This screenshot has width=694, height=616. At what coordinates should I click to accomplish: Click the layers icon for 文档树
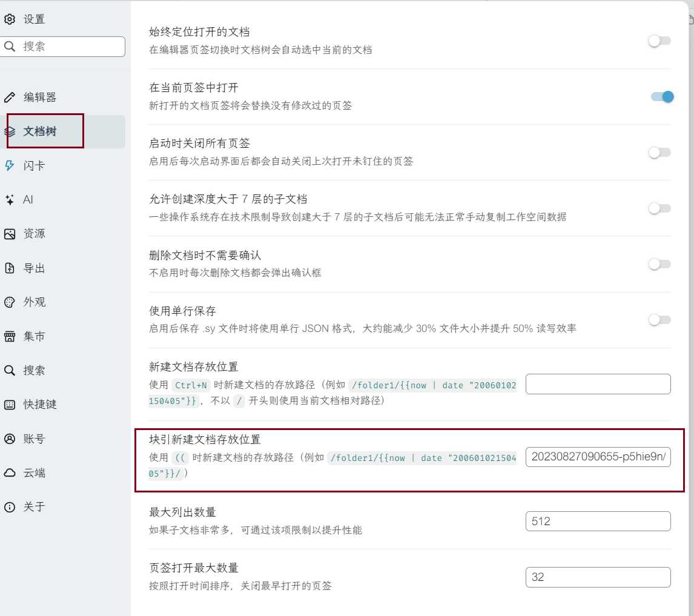click(10, 131)
